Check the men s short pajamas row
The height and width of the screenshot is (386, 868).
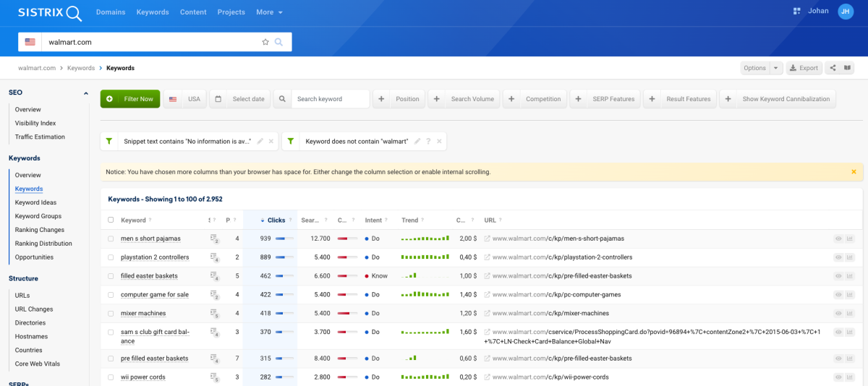pos(111,239)
